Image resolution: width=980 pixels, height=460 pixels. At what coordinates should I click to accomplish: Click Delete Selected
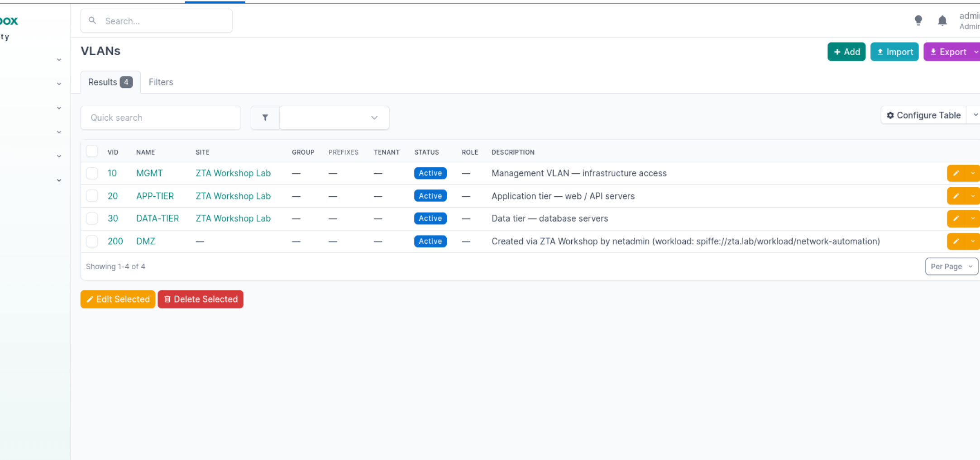[x=201, y=299]
